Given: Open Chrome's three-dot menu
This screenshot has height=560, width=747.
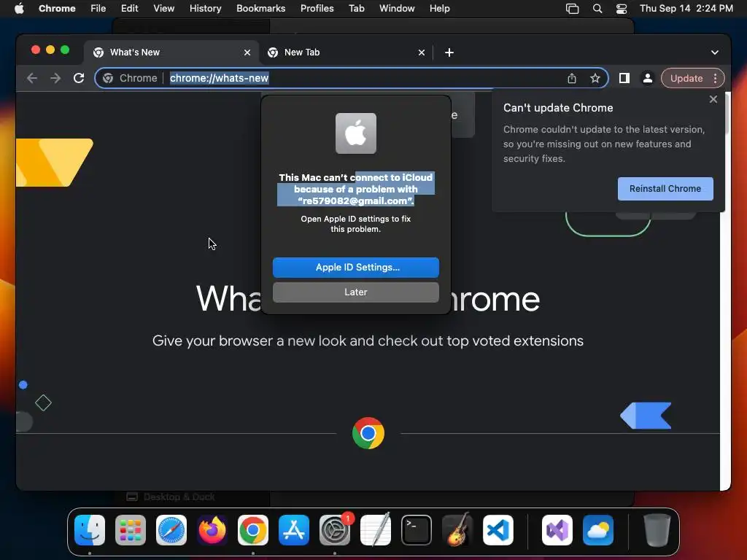Looking at the screenshot, I should pyautogui.click(x=715, y=78).
